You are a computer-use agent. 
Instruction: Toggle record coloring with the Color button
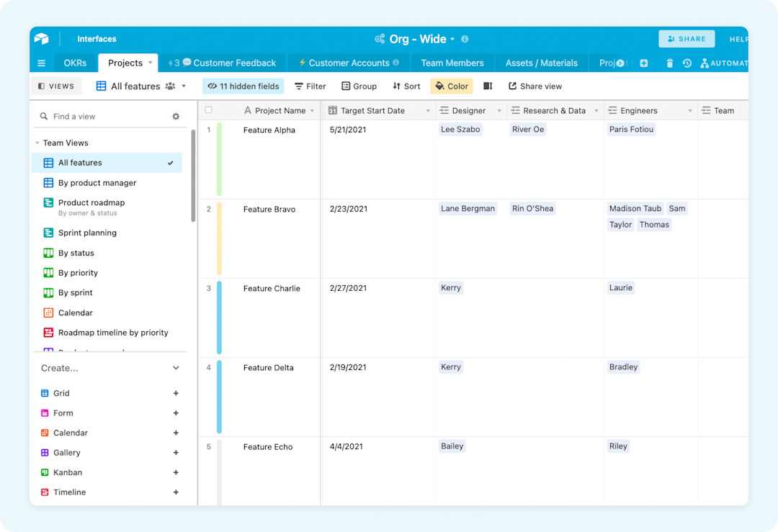pyautogui.click(x=451, y=86)
